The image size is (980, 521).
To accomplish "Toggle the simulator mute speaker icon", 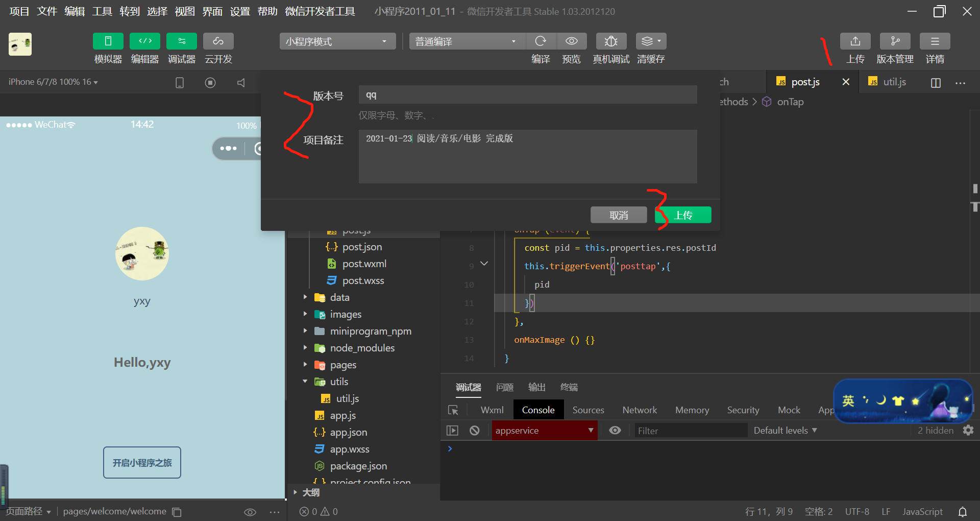I will point(241,82).
